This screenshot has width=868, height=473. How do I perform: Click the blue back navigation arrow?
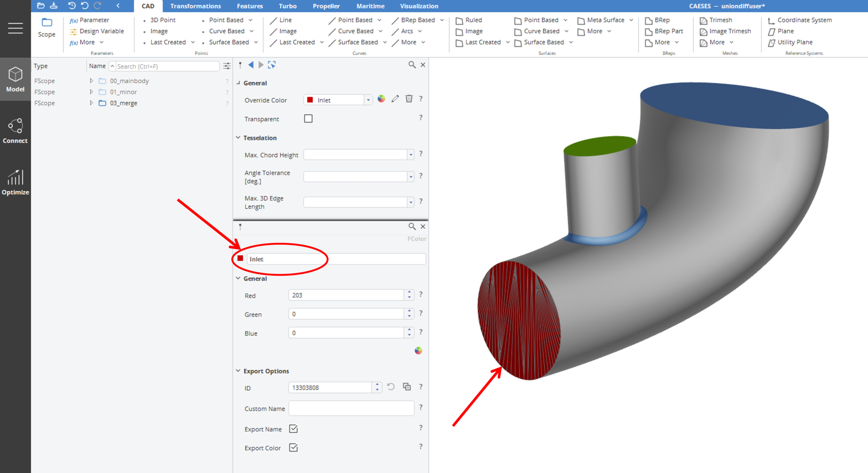click(x=251, y=65)
